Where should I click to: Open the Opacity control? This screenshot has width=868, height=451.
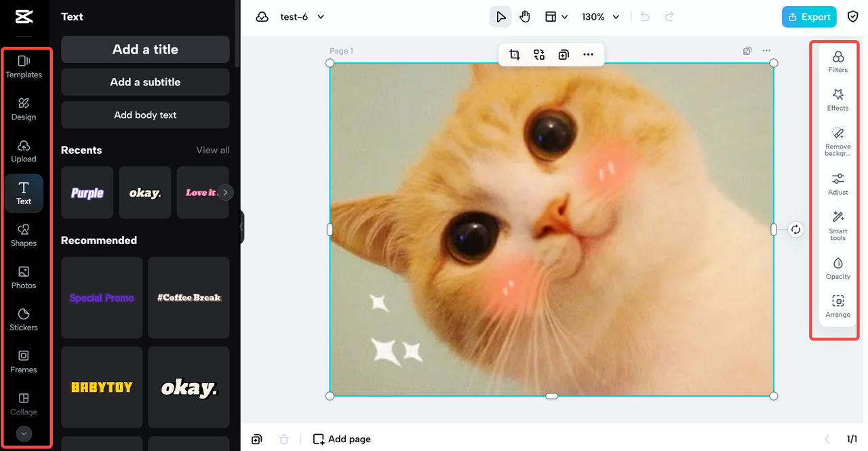pyautogui.click(x=838, y=269)
